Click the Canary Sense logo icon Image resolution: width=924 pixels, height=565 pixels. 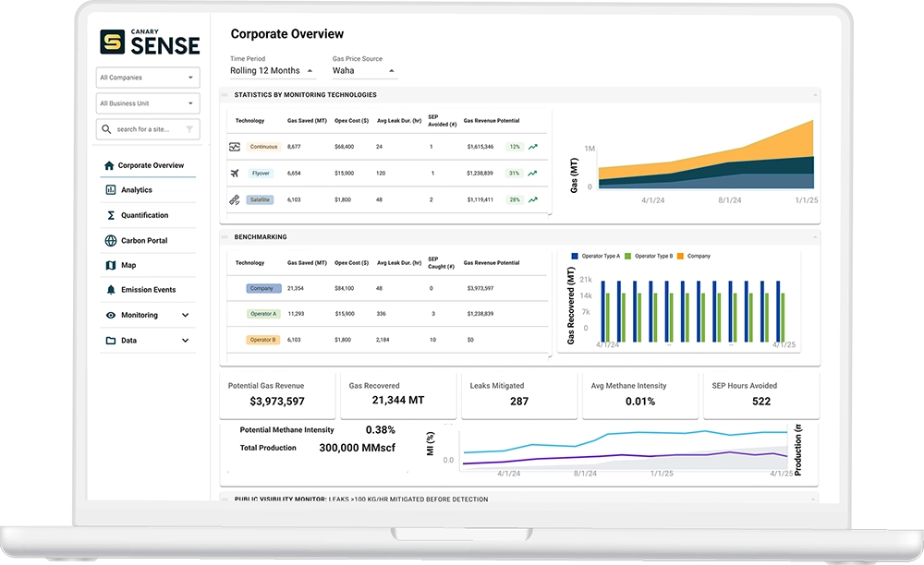[x=112, y=42]
